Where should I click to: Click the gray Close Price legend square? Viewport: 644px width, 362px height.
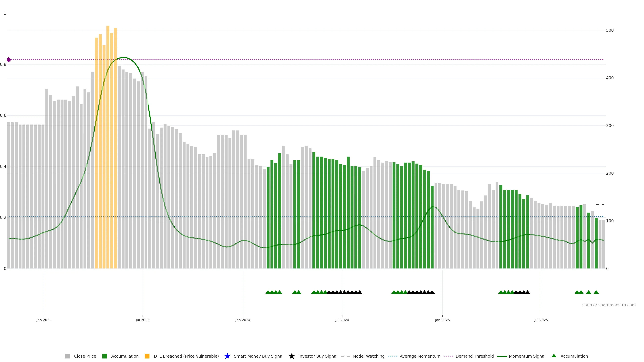pyautogui.click(x=67, y=356)
